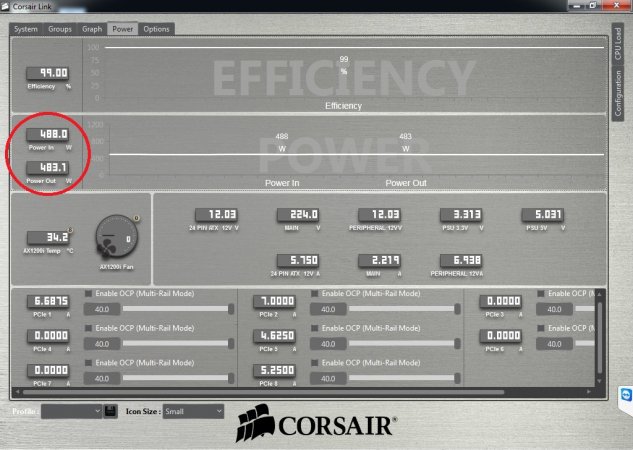The image size is (633, 450).
Task: Click the TeamViewer icon at window edge
Action: tap(626, 395)
